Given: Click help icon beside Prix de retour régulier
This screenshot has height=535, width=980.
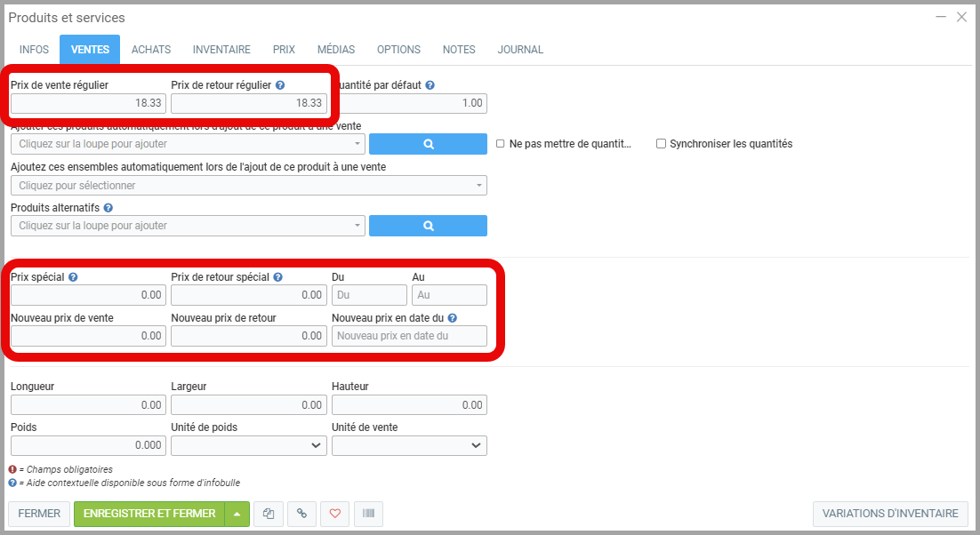Looking at the screenshot, I should (280, 85).
